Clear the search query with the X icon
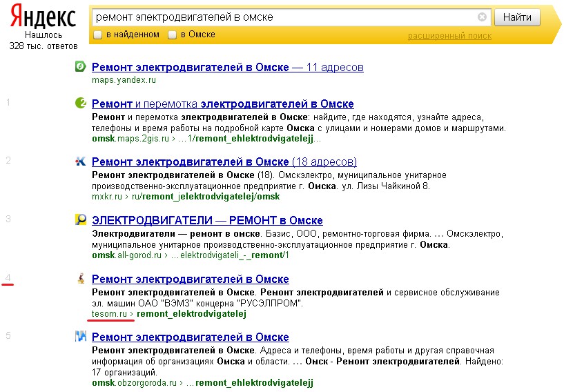This screenshot has height=392, width=564. click(x=482, y=17)
